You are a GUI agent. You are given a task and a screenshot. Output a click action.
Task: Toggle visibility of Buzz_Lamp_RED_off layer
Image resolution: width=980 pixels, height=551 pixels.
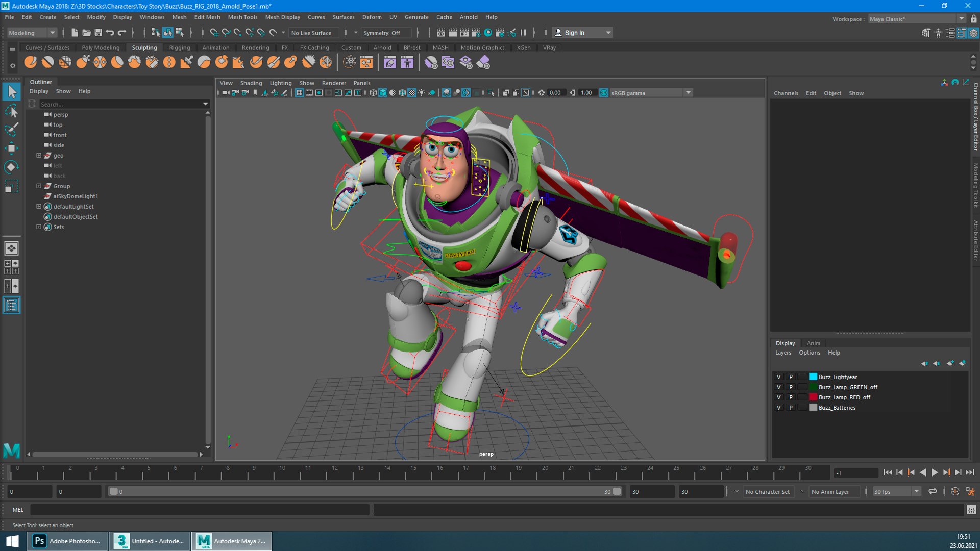(779, 397)
